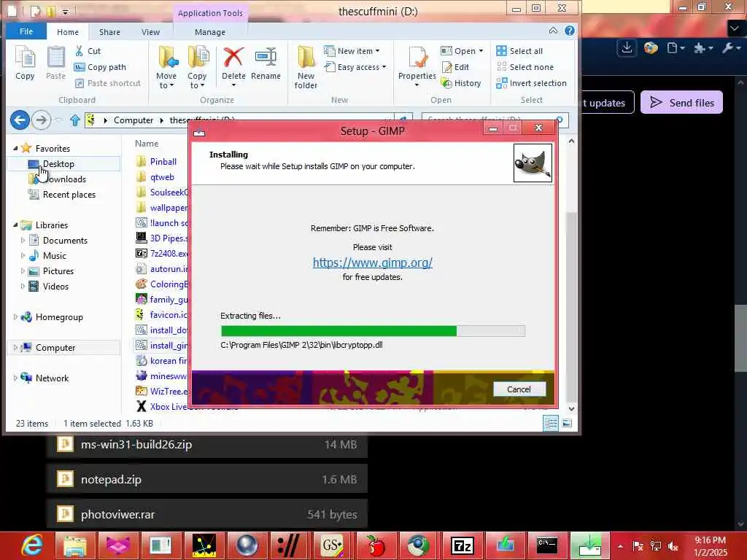The height and width of the screenshot is (560, 747).
Task: Collapse the ribbon with the chevron
Action: coord(553,31)
